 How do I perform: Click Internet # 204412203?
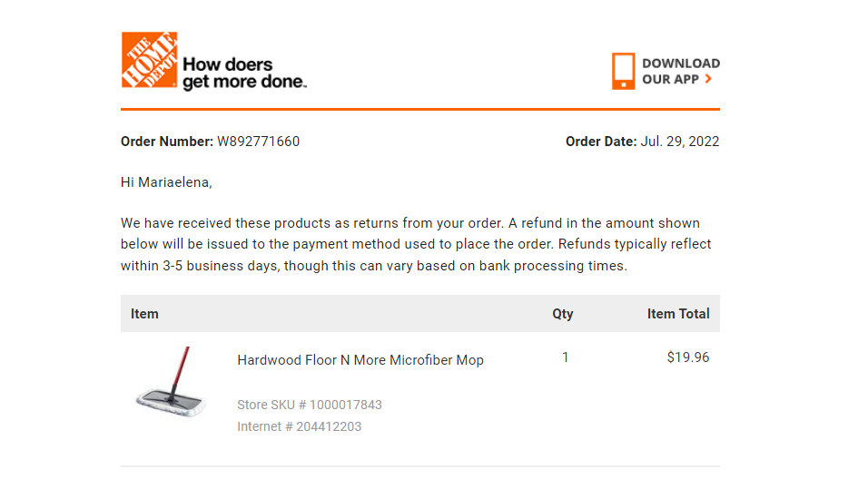tap(299, 426)
